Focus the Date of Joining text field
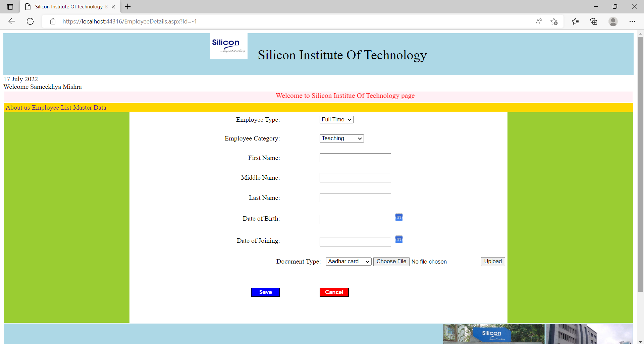The width and height of the screenshot is (644, 344). pos(355,242)
